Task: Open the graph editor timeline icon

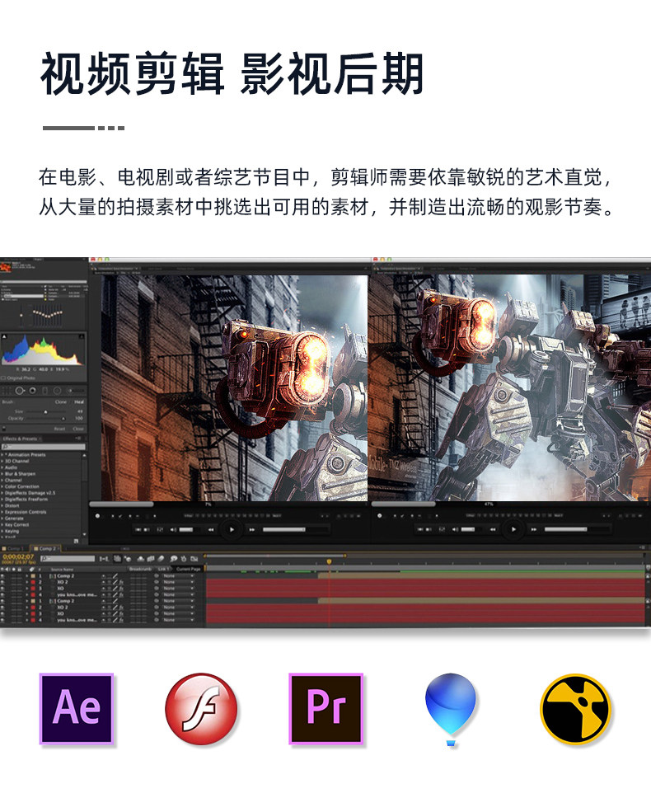Action: [194, 559]
